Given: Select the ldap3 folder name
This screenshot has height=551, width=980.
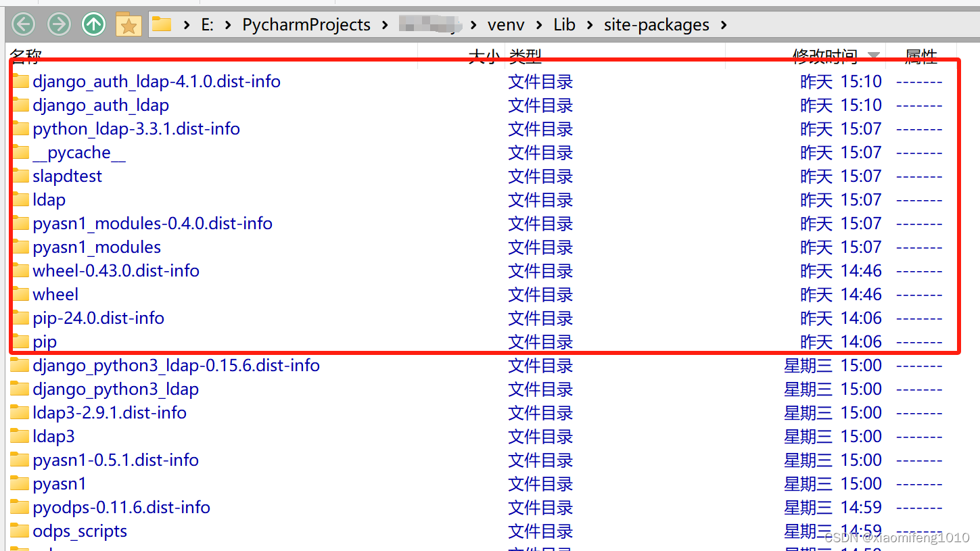Looking at the screenshot, I should pyautogui.click(x=53, y=437).
